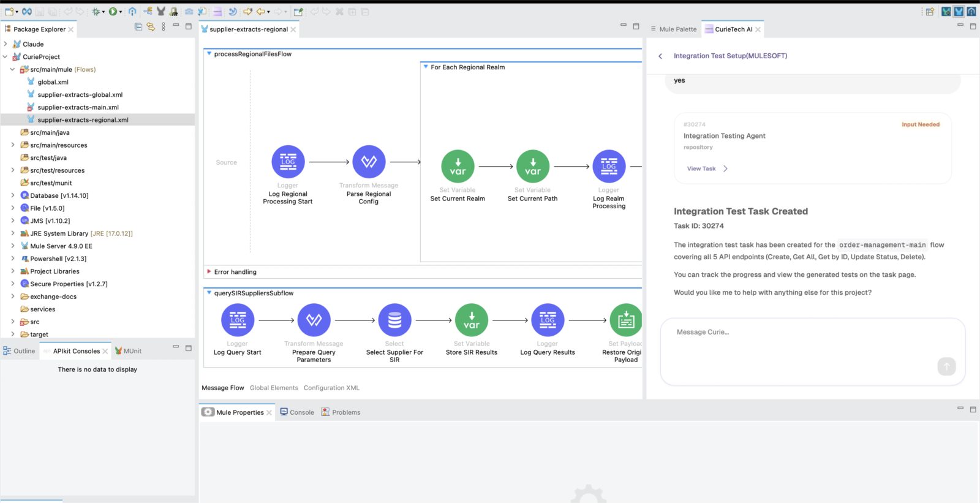Viewport: 980px width, 503px height.
Task: Click the Log Regional Processing Start logger node
Action: point(288,162)
